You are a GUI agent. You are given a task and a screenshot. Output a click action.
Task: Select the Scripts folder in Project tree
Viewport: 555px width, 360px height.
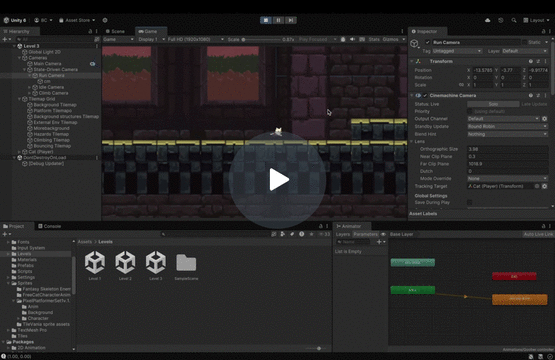pyautogui.click(x=24, y=271)
